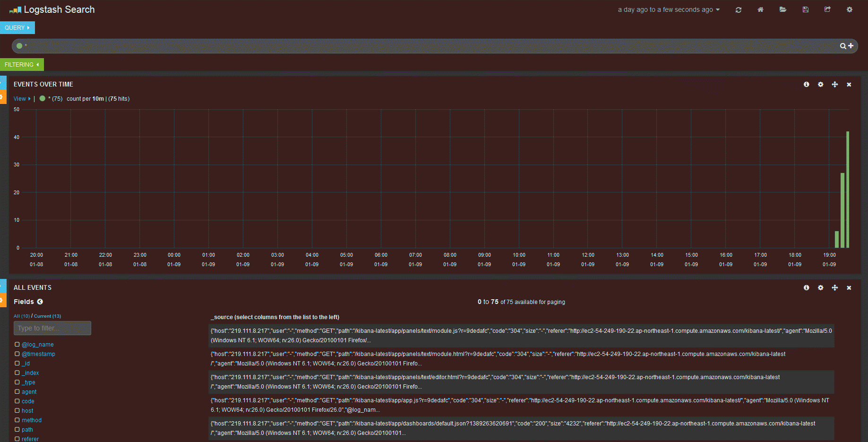
Task: Toggle the host field column
Action: 17,411
